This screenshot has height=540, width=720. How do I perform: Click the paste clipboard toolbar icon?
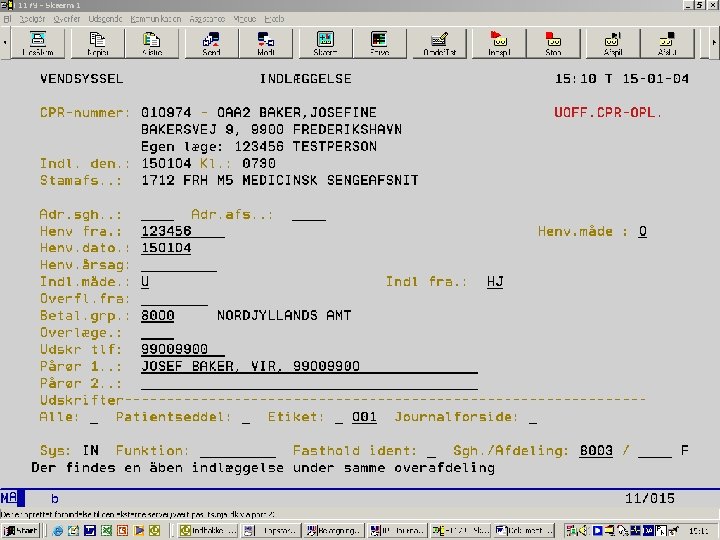point(152,44)
